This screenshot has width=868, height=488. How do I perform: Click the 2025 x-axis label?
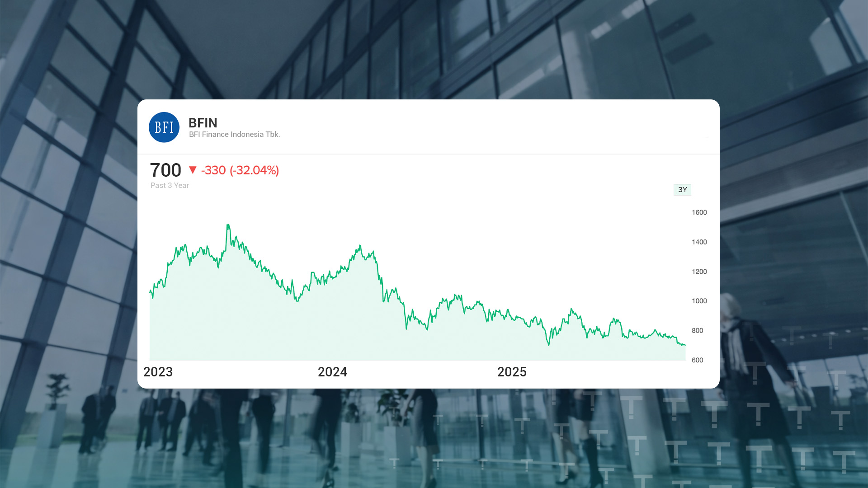pyautogui.click(x=512, y=372)
